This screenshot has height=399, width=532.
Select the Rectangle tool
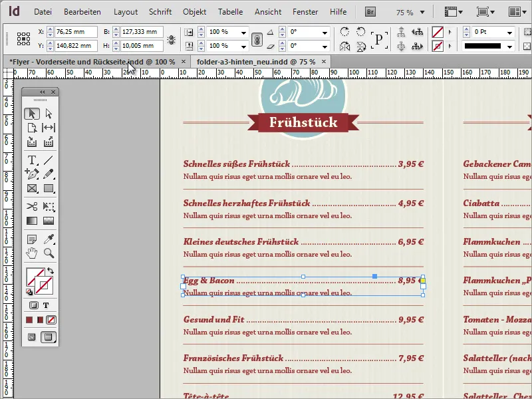[49, 188]
